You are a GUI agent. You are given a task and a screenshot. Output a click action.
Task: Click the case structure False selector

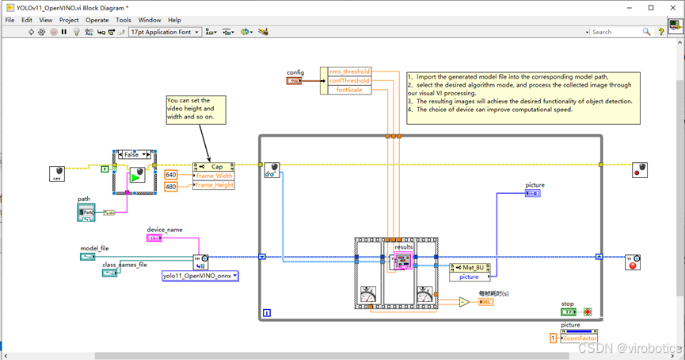(x=135, y=155)
